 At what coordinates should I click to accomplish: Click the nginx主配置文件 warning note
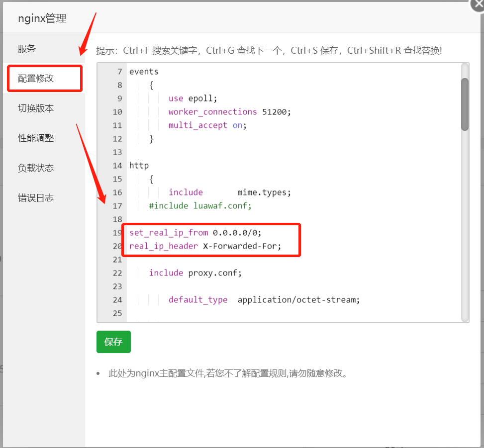coord(229,373)
